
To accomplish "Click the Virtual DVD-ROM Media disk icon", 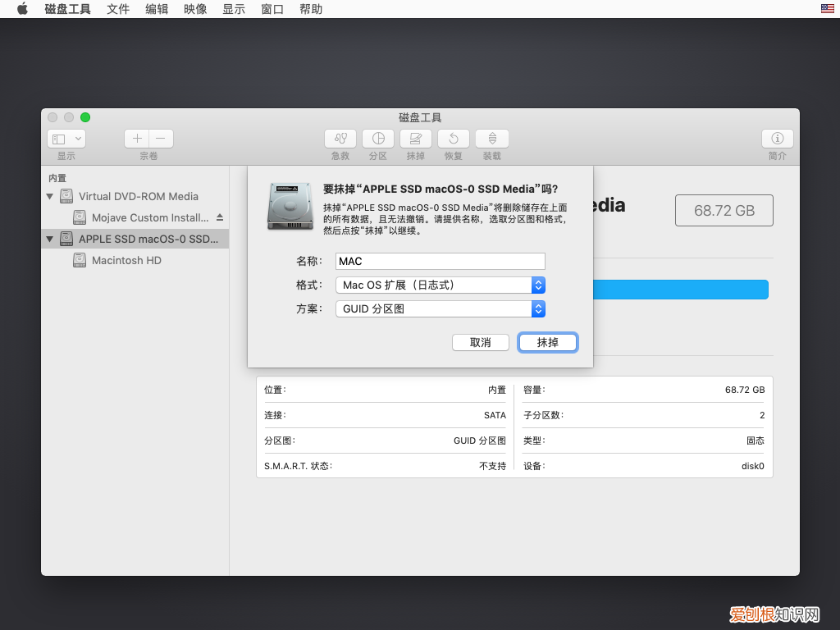I will click(x=66, y=196).
